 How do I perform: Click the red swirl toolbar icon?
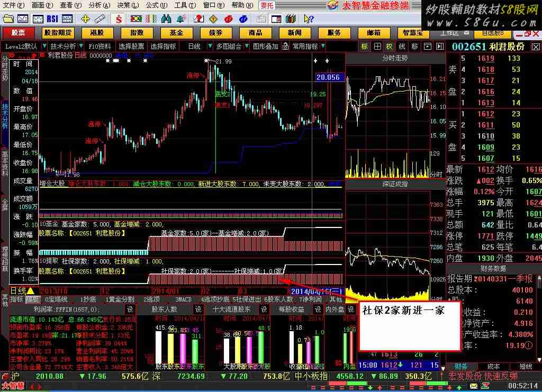pos(228,19)
